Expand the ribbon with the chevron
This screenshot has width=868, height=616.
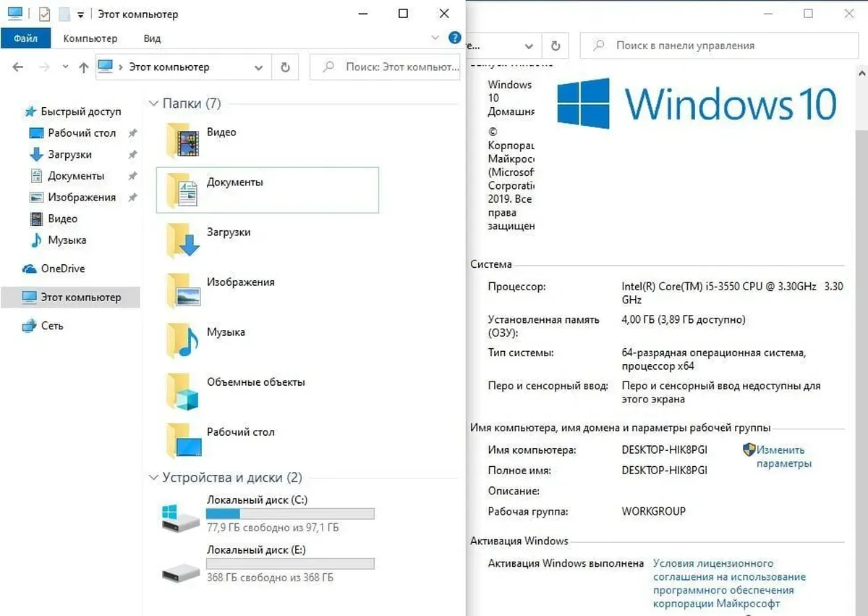click(x=435, y=38)
